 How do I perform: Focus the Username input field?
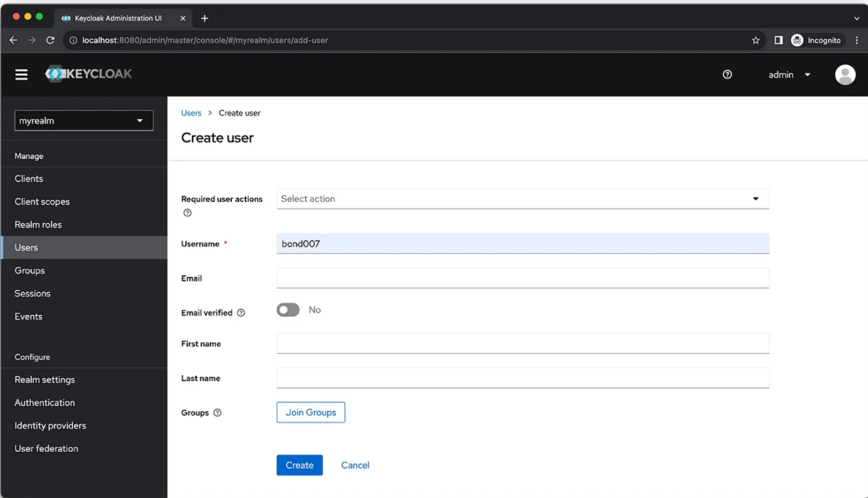(523, 244)
